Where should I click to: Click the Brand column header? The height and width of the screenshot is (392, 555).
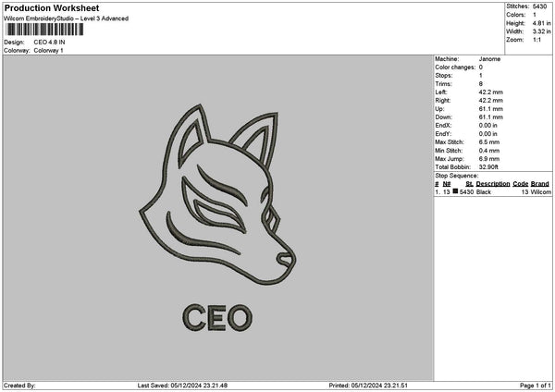[x=540, y=184]
